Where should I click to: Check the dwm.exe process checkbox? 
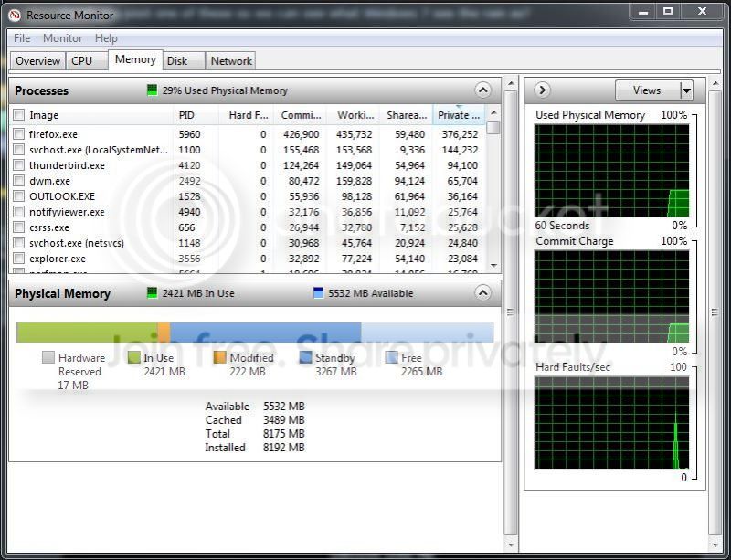coord(18,181)
